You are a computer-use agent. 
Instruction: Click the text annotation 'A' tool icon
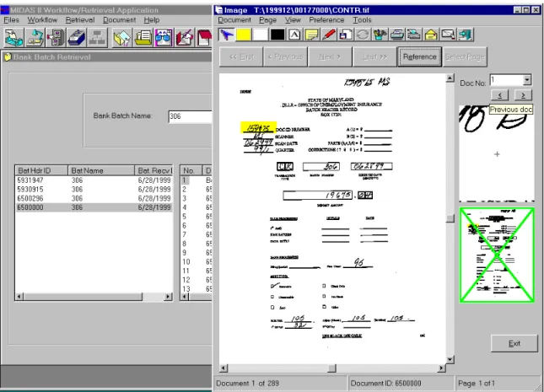coord(294,35)
